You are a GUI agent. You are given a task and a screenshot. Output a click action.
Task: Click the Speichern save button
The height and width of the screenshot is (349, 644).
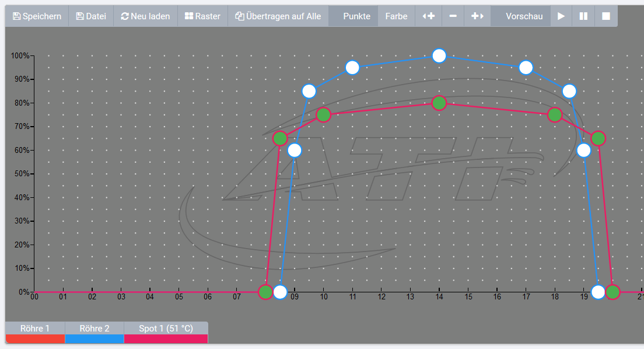37,16
